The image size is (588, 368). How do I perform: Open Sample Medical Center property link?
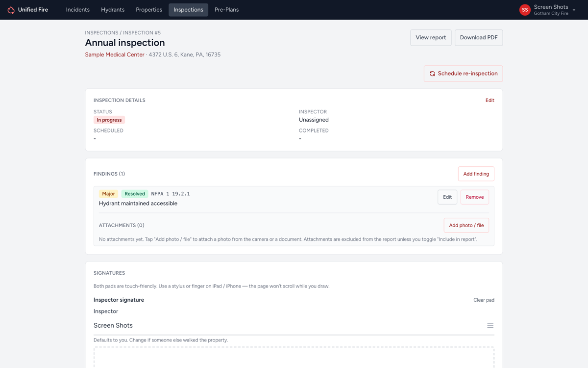click(x=115, y=54)
